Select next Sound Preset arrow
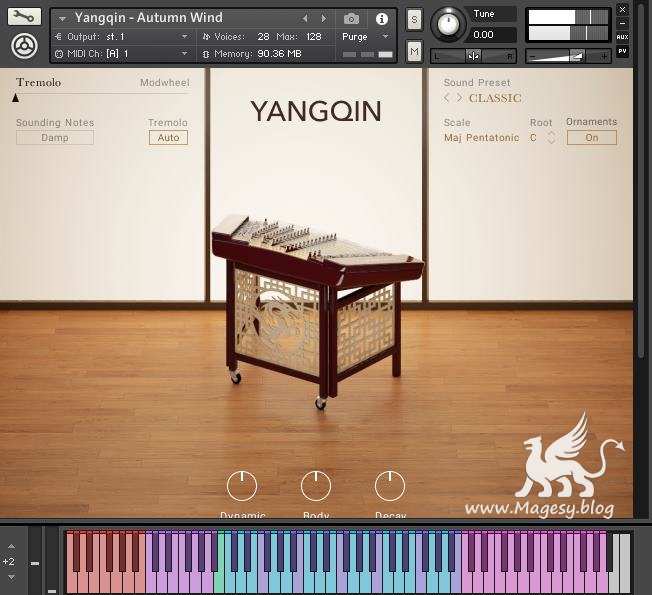 tap(459, 98)
